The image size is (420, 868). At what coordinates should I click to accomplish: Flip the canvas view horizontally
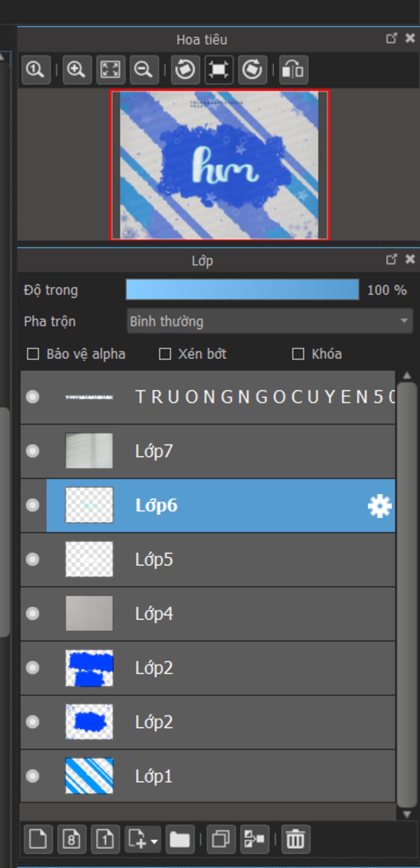(x=293, y=69)
